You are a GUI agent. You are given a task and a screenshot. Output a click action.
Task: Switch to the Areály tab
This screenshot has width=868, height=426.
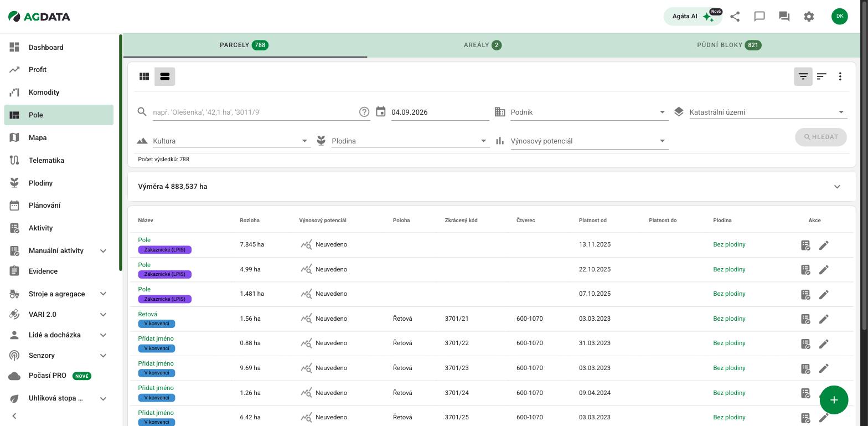pos(483,45)
